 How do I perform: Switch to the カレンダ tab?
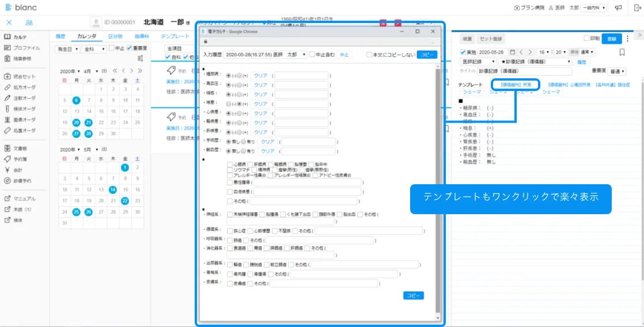point(86,36)
